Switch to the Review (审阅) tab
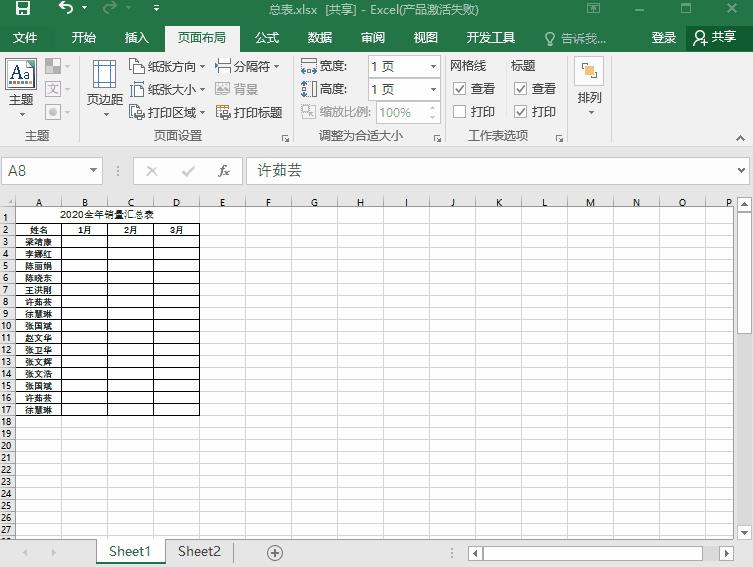 (373, 37)
